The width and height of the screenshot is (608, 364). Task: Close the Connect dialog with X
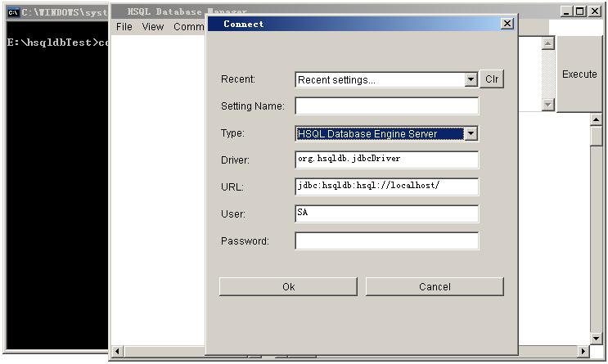tap(507, 24)
